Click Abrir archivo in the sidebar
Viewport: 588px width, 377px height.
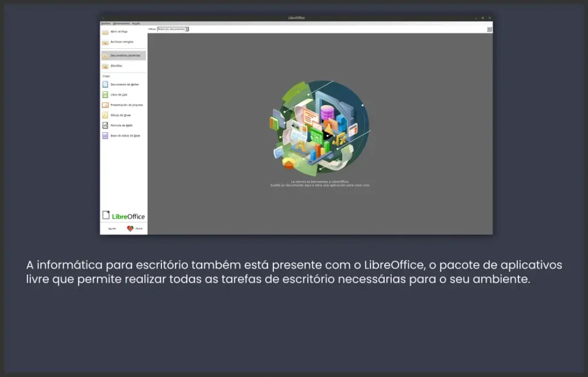click(x=123, y=32)
